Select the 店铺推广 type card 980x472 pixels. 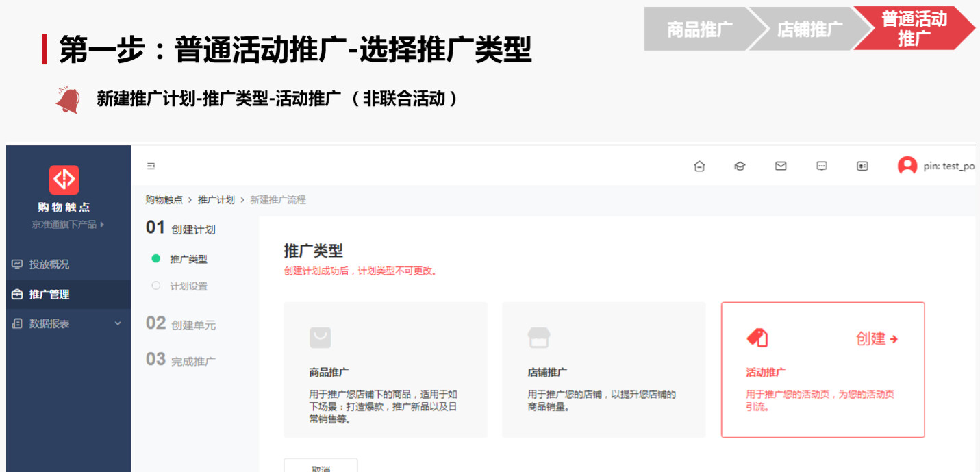coord(603,370)
